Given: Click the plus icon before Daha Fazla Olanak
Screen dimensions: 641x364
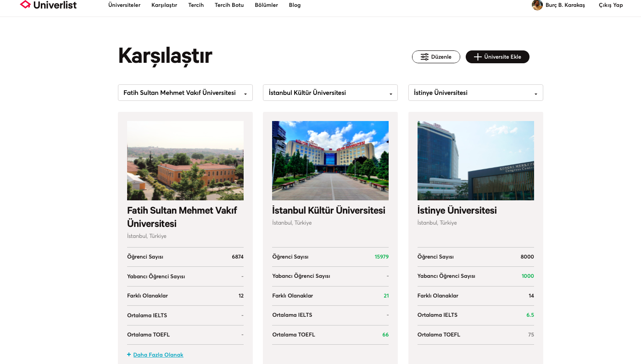Looking at the screenshot, I should [128, 354].
